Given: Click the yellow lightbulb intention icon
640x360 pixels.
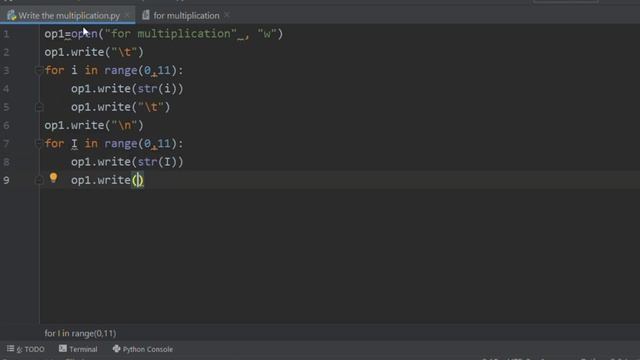Looking at the screenshot, I should pos(53,178).
